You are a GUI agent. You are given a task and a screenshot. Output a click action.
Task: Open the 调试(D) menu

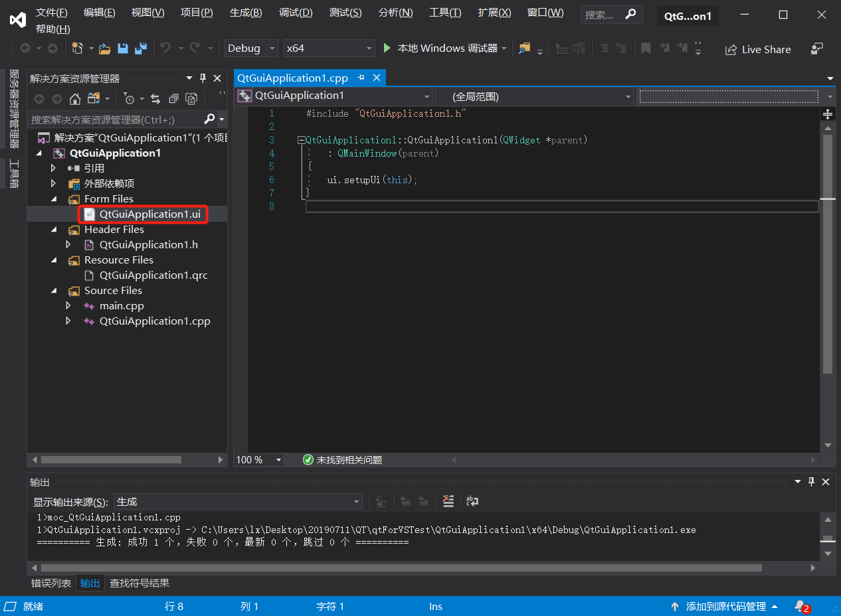click(x=295, y=13)
